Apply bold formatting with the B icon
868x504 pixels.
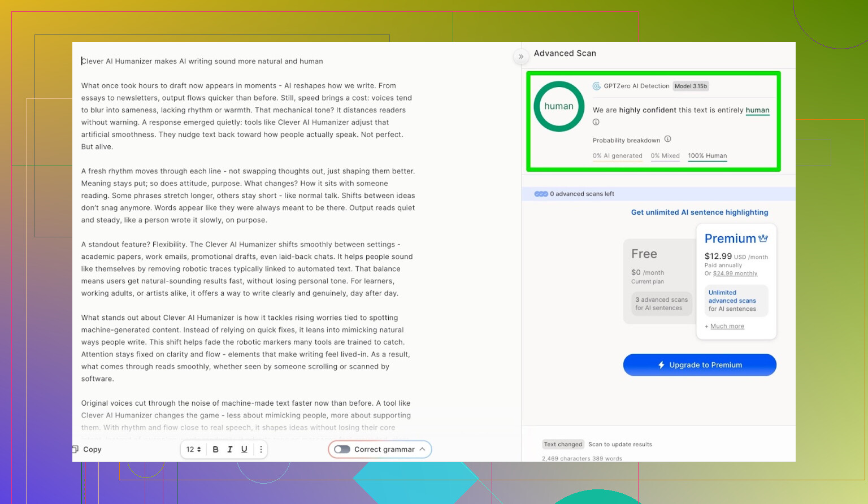[215, 449]
